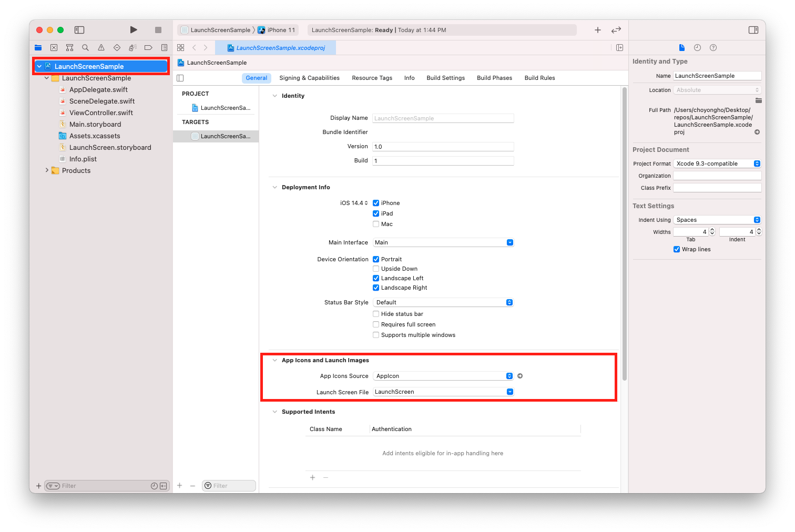Enable the Mac deployment checkbox
795x532 pixels.
pos(376,224)
